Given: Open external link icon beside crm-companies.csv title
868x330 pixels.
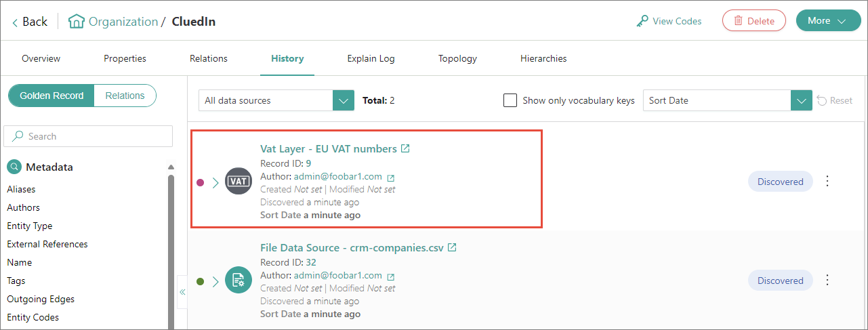Looking at the screenshot, I should click(452, 248).
